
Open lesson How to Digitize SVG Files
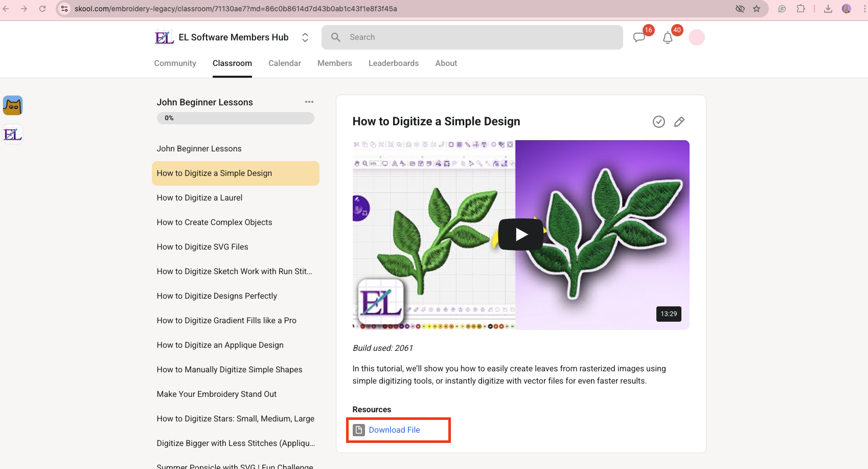236,247
